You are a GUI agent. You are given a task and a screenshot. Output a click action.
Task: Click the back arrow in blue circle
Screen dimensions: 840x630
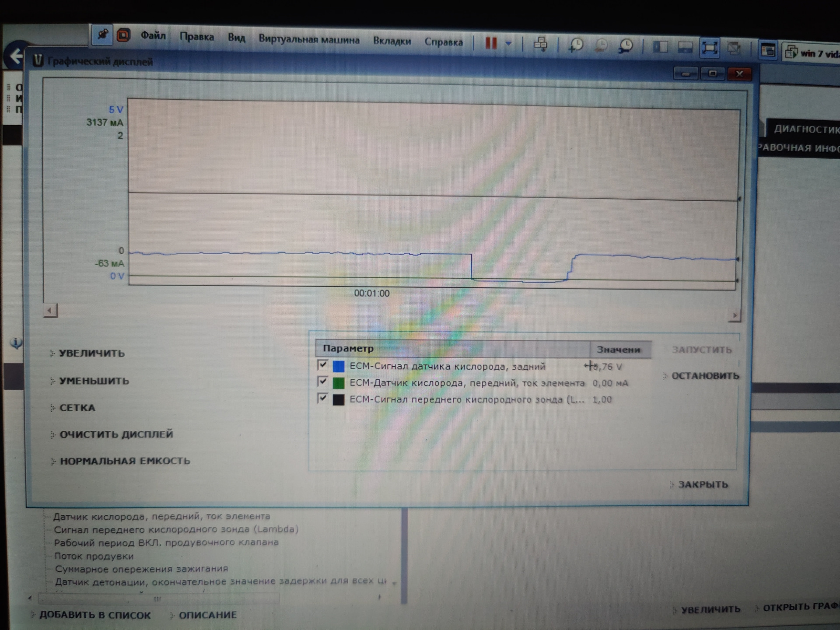click(16, 56)
